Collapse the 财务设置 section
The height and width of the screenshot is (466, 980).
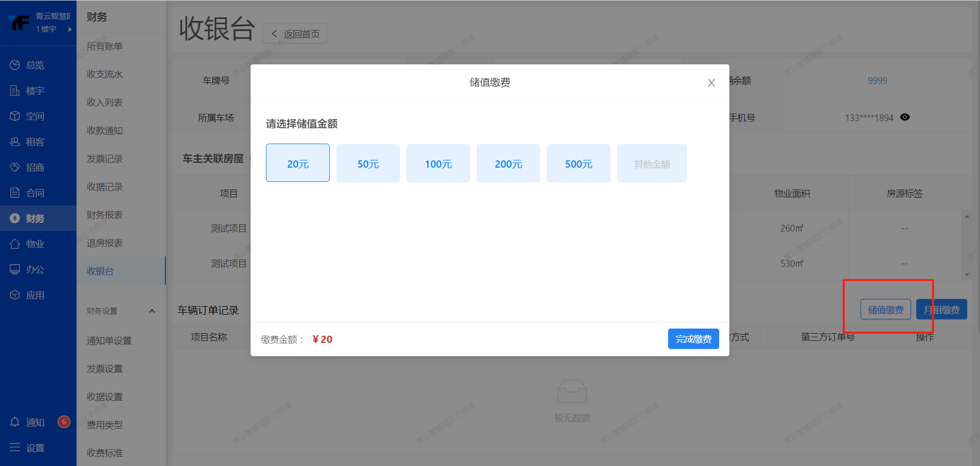[152, 311]
